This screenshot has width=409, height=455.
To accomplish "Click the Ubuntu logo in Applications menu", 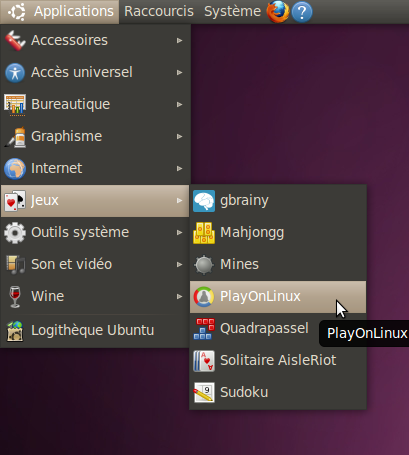I will 17,12.
